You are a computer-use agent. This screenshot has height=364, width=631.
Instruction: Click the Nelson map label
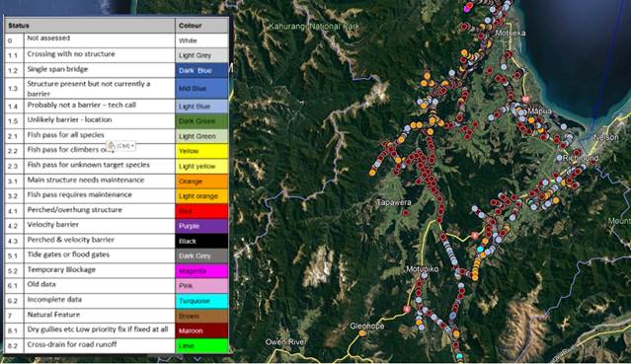click(x=606, y=137)
